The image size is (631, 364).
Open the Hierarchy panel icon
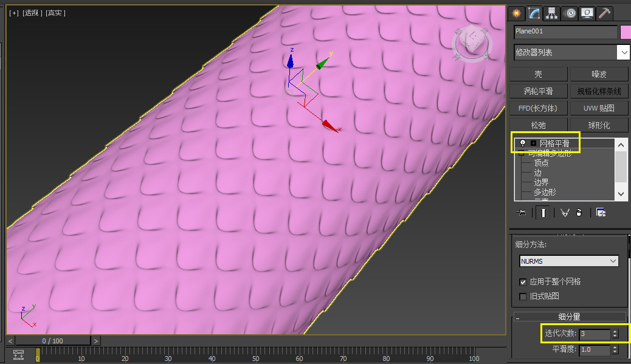552,13
